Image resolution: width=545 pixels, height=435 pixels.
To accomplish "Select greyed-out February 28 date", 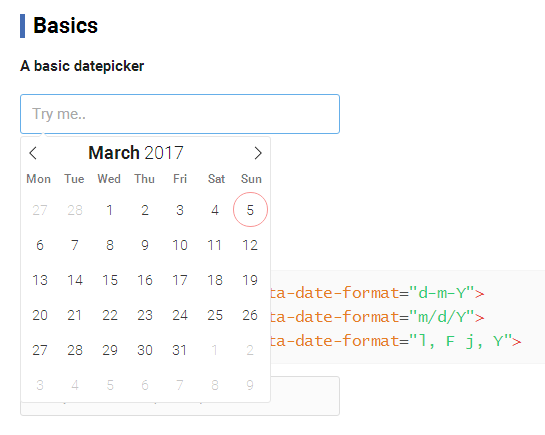I will (75, 210).
